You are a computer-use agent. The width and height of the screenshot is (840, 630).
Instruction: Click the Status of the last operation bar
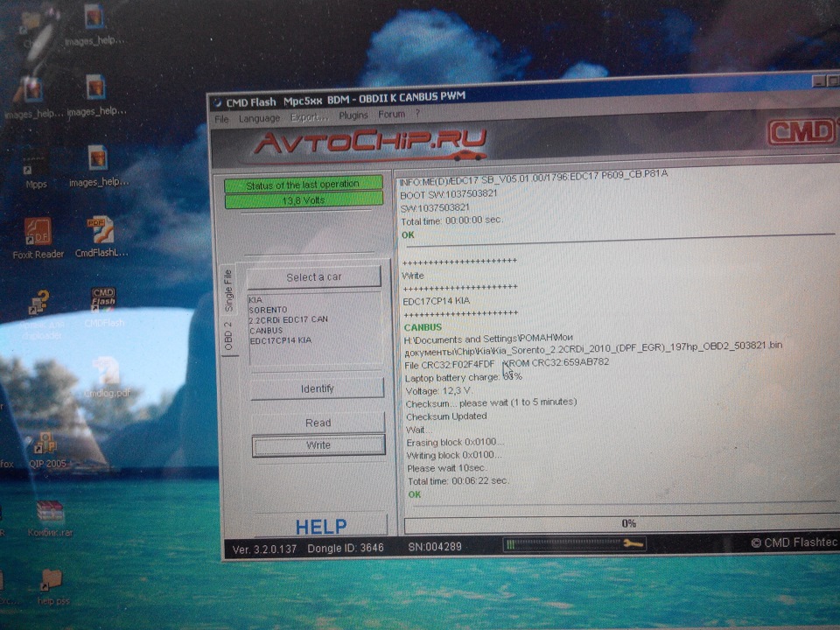303,185
